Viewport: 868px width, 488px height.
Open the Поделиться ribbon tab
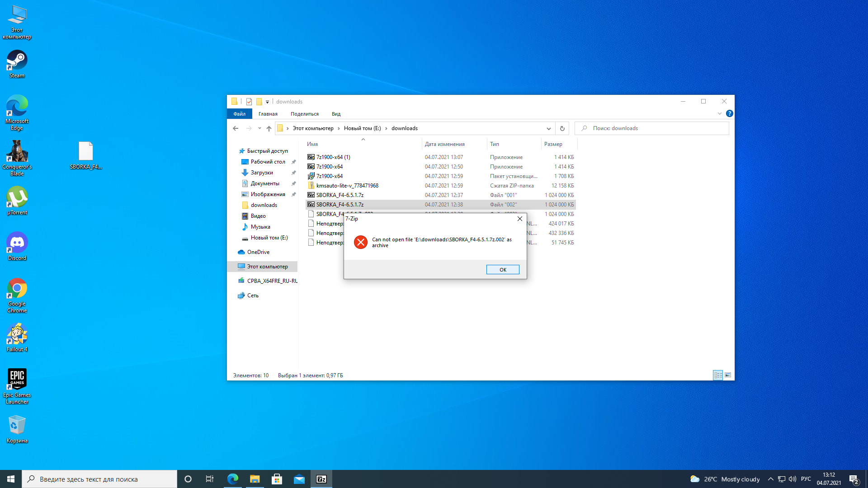coord(304,114)
